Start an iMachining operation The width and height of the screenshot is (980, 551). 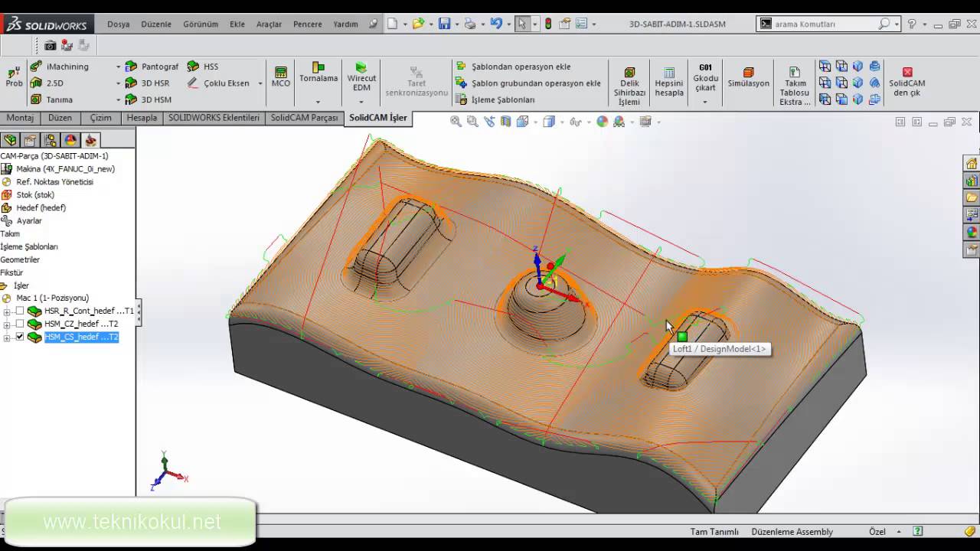point(60,67)
